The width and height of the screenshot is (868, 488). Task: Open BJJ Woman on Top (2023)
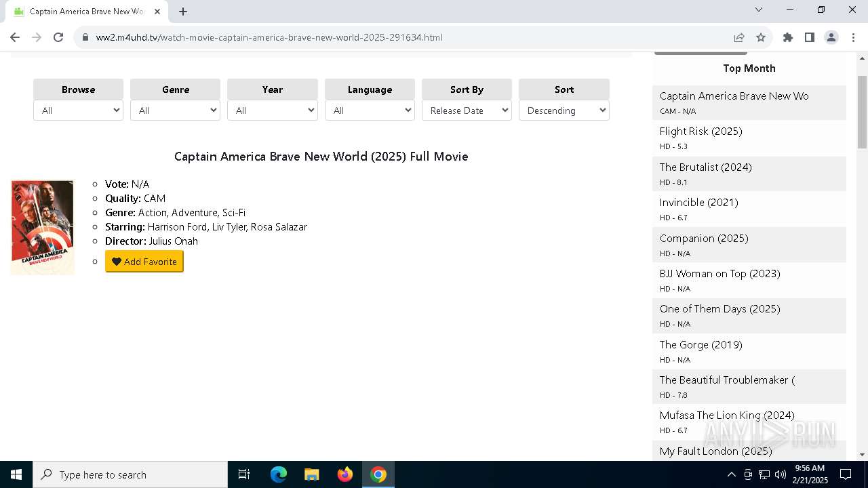[749, 280]
